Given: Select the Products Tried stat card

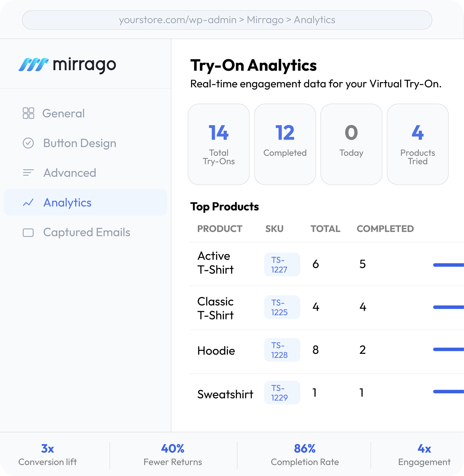Looking at the screenshot, I should coord(418,144).
